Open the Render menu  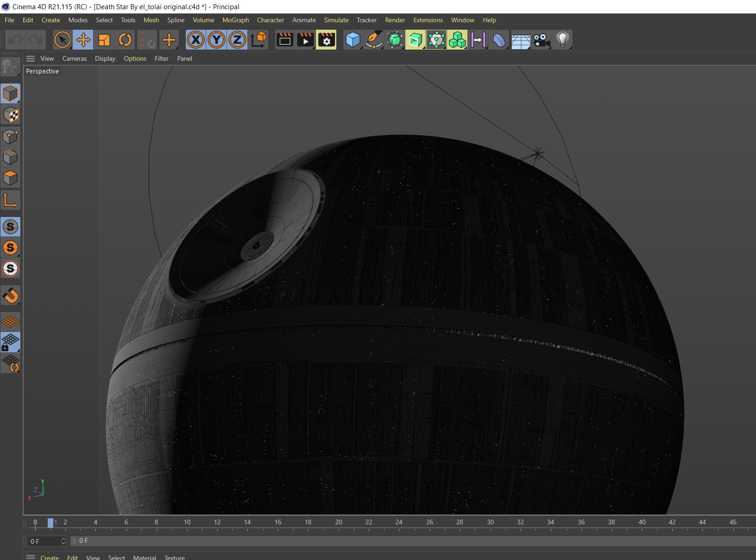pyautogui.click(x=395, y=20)
